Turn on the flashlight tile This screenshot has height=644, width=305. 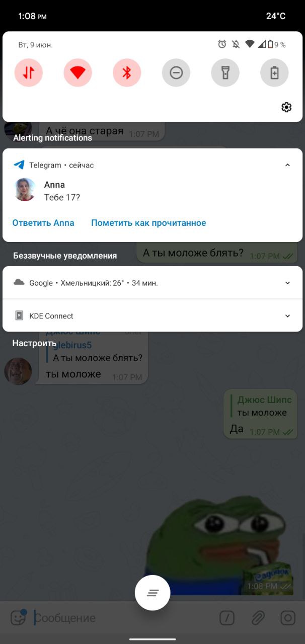225,73
